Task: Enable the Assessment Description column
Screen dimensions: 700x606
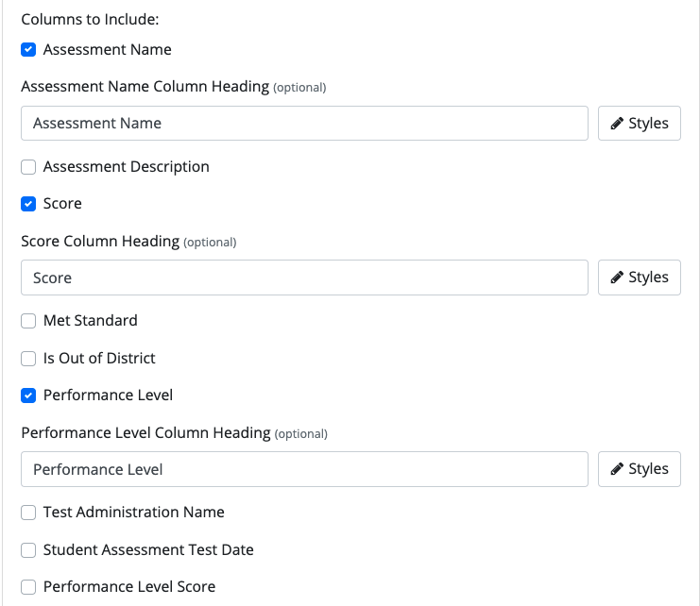Action: coord(28,167)
